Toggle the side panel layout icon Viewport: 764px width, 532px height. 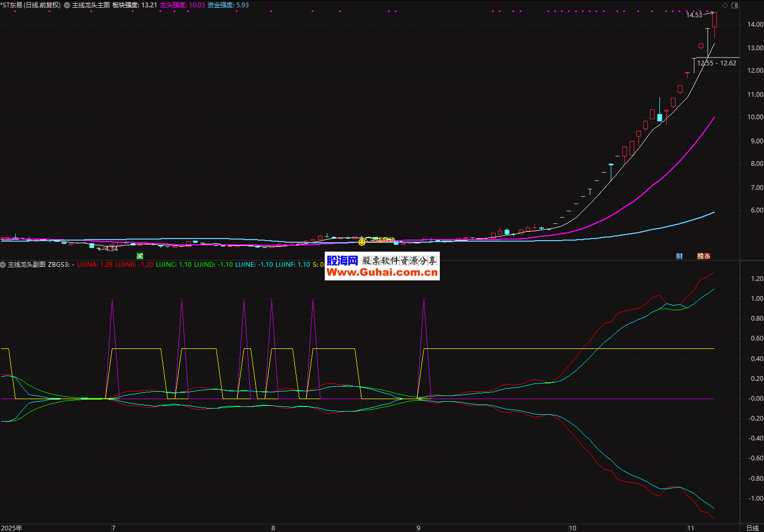(x=735, y=5)
